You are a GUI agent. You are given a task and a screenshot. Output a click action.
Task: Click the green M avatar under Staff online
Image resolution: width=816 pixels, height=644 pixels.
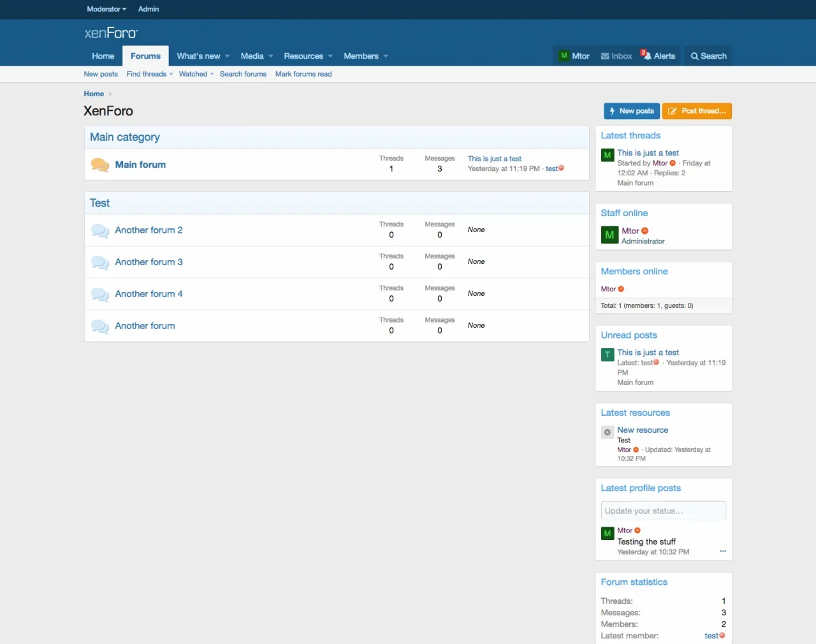609,235
